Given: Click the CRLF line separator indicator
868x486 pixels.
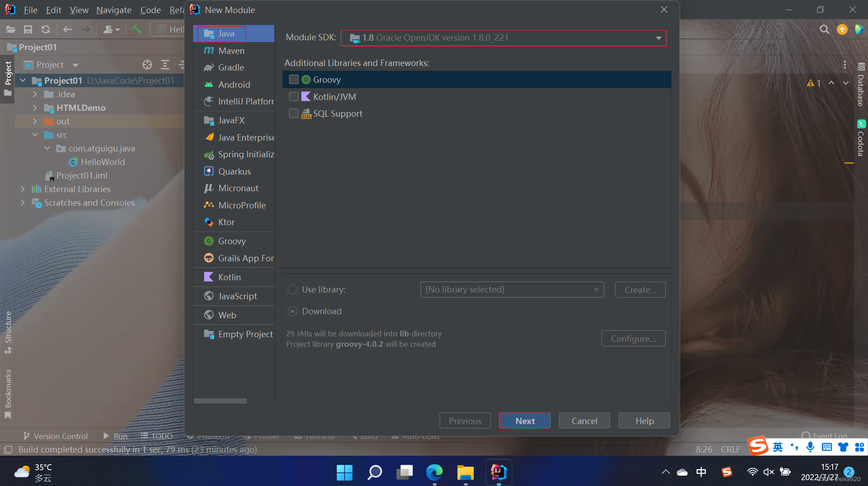Looking at the screenshot, I should (731, 449).
